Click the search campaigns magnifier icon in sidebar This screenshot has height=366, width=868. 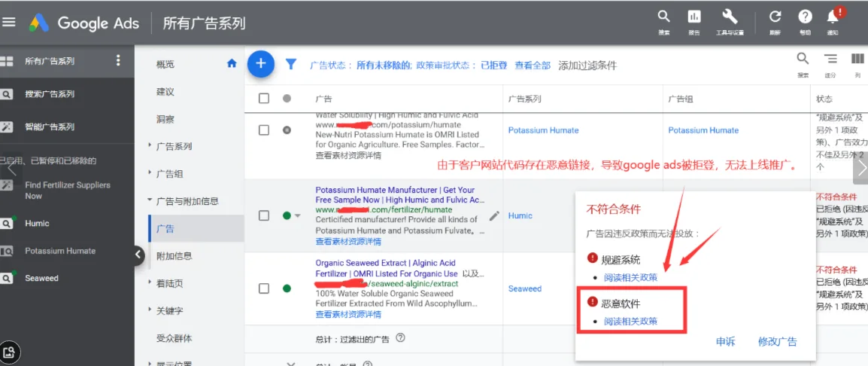pyautogui.click(x=6, y=94)
